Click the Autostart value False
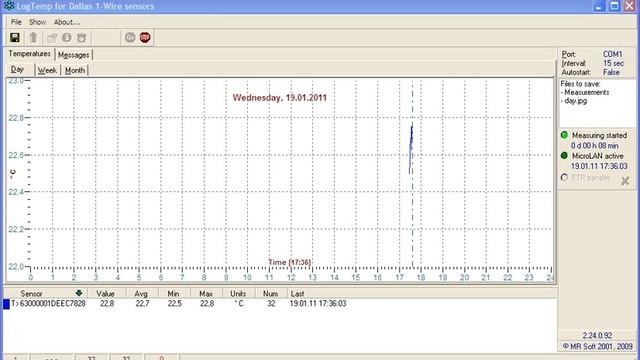 (x=611, y=72)
